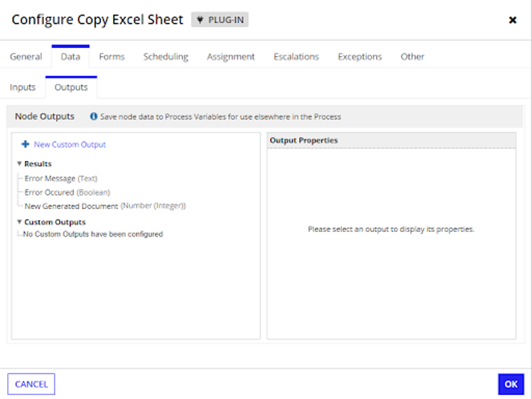This screenshot has width=532, height=399.
Task: Click the plug icon in PLUG-IN badge
Action: coord(200,20)
